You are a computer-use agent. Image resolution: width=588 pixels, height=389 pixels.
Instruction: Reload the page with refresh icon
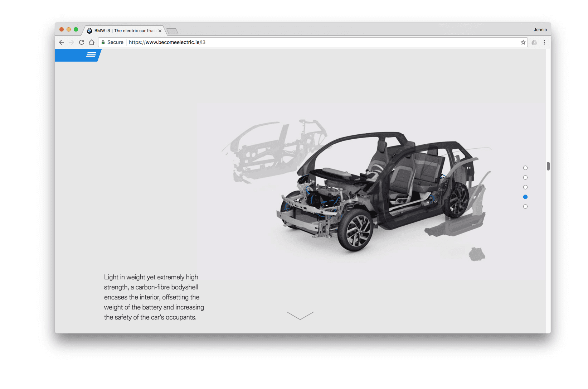(82, 42)
